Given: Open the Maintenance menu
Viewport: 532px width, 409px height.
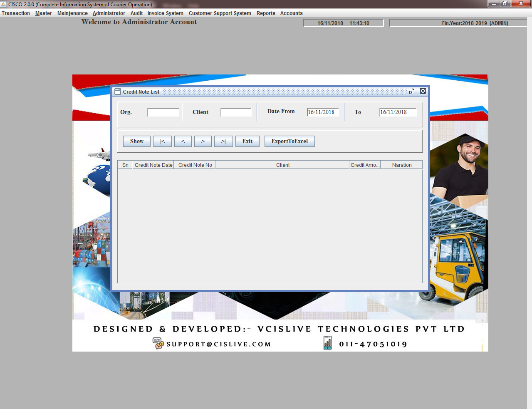Looking at the screenshot, I should tap(72, 13).
